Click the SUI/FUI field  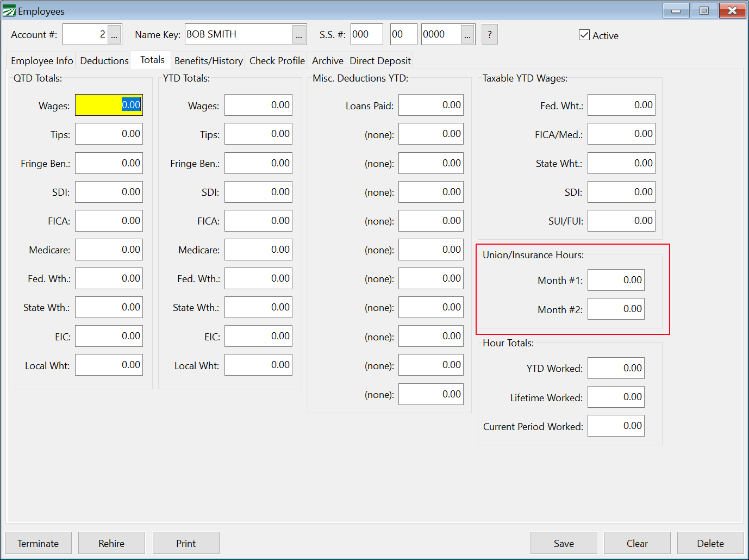[x=621, y=221]
